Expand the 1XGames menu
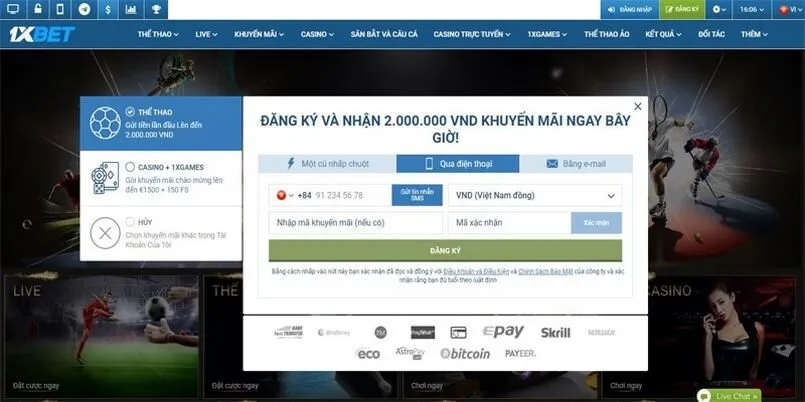 coord(547,34)
